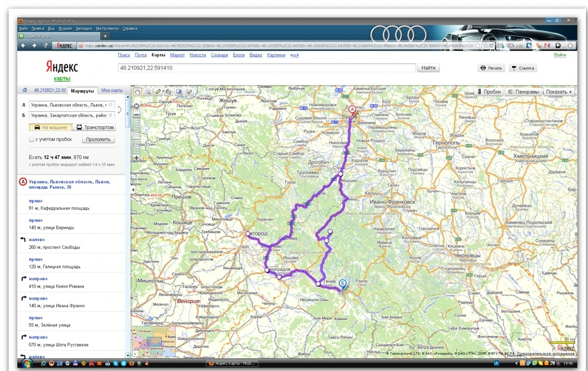Switch to Мои карты tab
Image resolution: width=588 pixels, height=371 pixels.
111,91
